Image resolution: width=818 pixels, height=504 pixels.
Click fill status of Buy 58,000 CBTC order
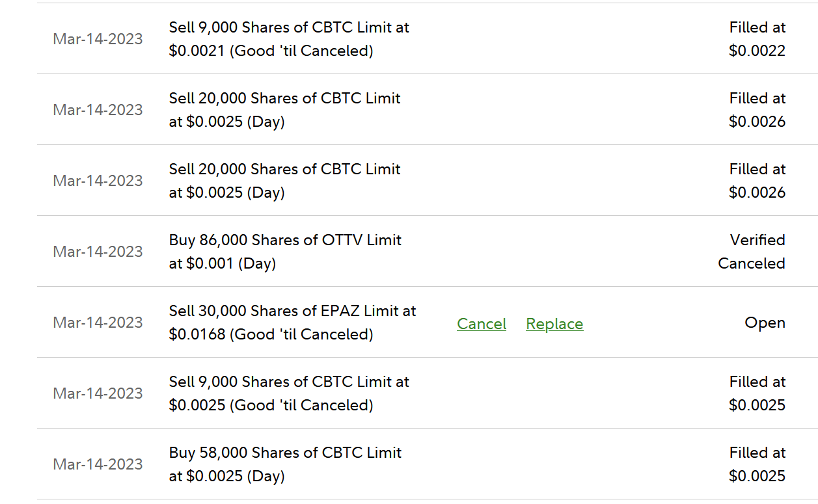[757, 464]
